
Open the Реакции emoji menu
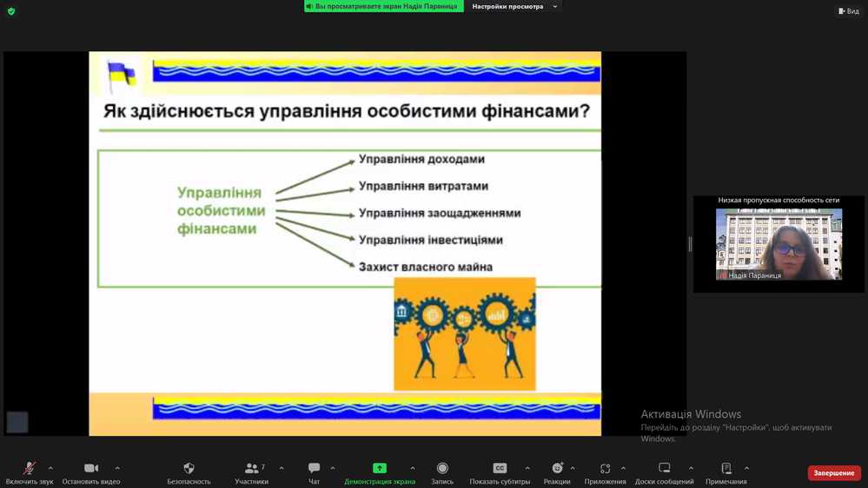[x=557, y=469]
